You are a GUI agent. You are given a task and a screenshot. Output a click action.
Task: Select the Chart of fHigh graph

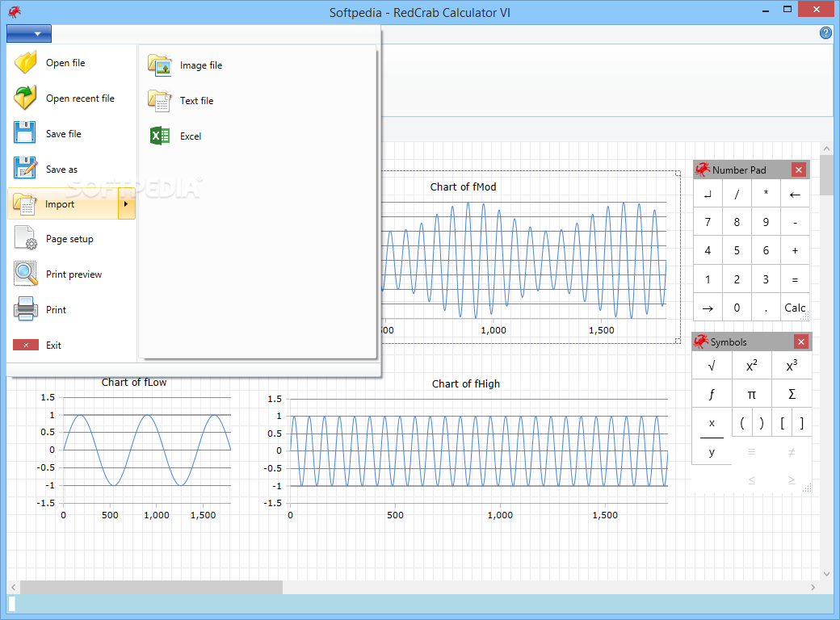[x=466, y=450]
